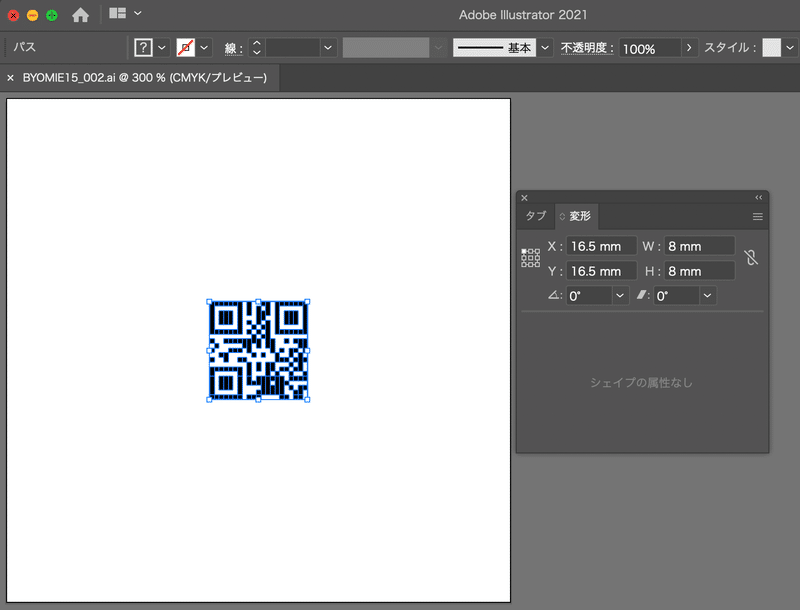800x610 pixels.
Task: Click the rotate angle 0° field
Action: point(589,296)
